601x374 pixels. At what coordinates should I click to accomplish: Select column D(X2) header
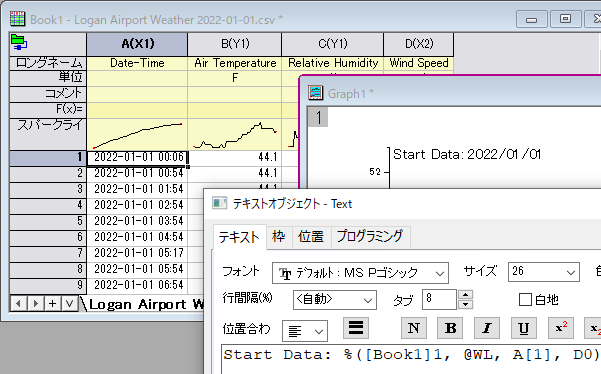419,44
